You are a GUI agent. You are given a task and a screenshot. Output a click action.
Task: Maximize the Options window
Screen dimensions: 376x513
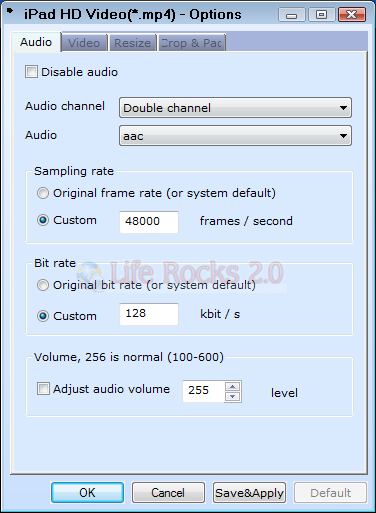[321, 15]
